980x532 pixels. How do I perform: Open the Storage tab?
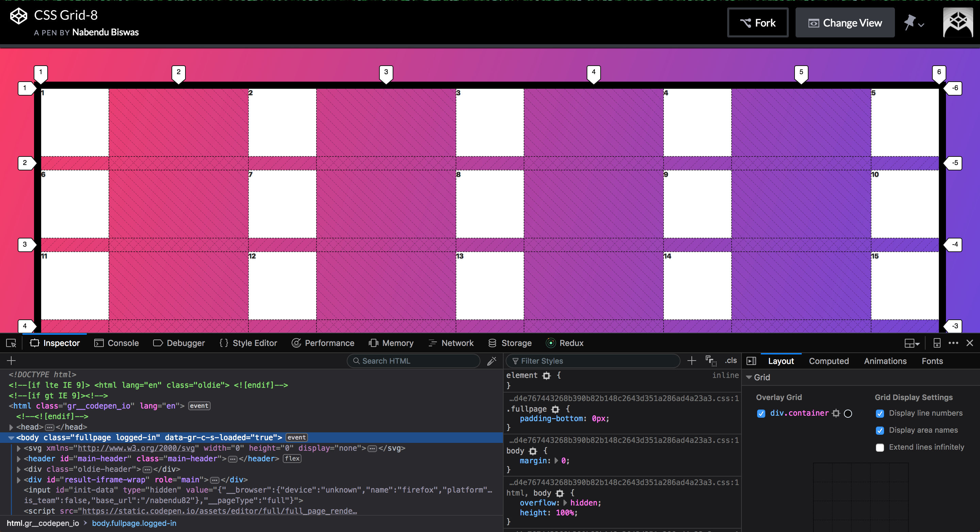(x=510, y=343)
